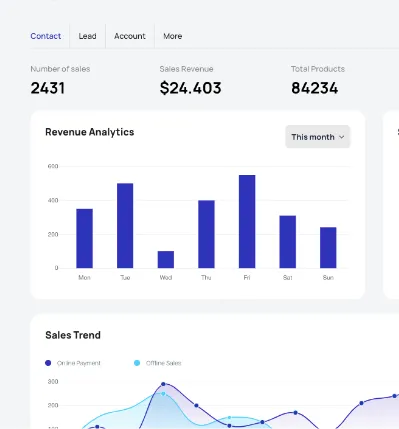
Task: Click the Sales Revenue $24.403 figure
Action: (190, 88)
